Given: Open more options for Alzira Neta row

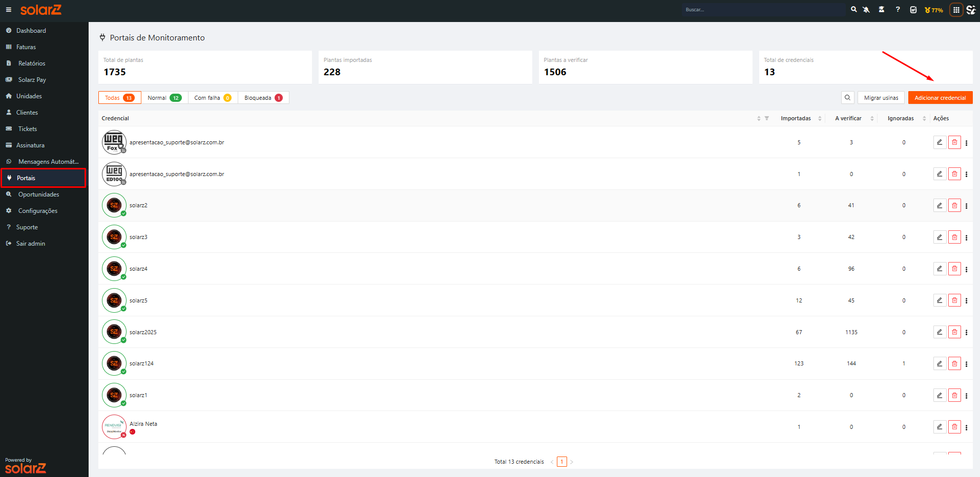Looking at the screenshot, I should tap(967, 427).
